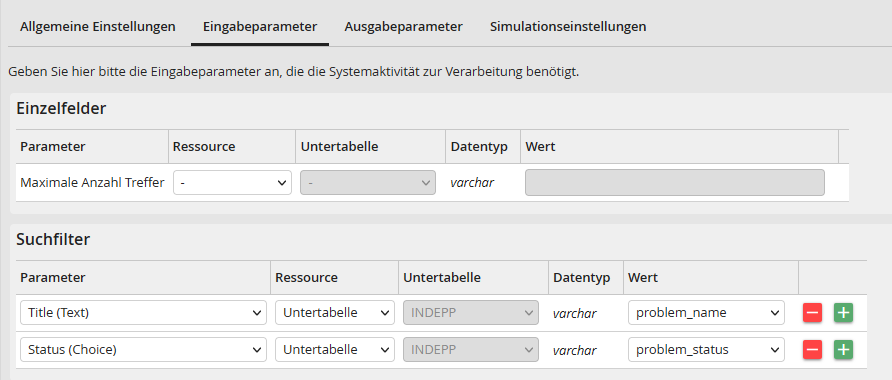Image resolution: width=892 pixels, height=380 pixels.
Task: Click varchar datatype in Maximale Anzahl Treffer row
Action: 472,183
